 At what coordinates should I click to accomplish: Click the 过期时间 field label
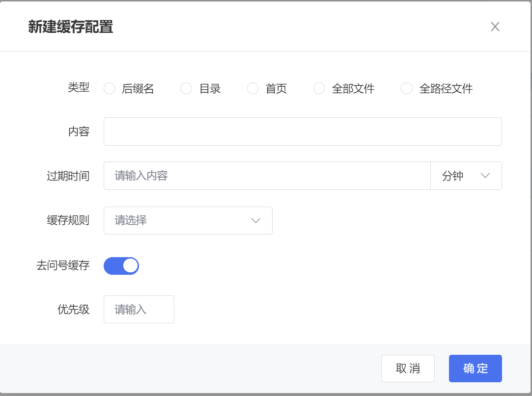click(x=68, y=176)
